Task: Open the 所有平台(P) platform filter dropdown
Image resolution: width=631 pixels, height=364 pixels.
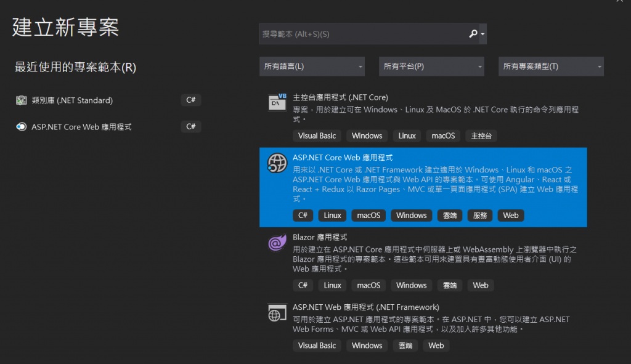Action: (x=431, y=67)
